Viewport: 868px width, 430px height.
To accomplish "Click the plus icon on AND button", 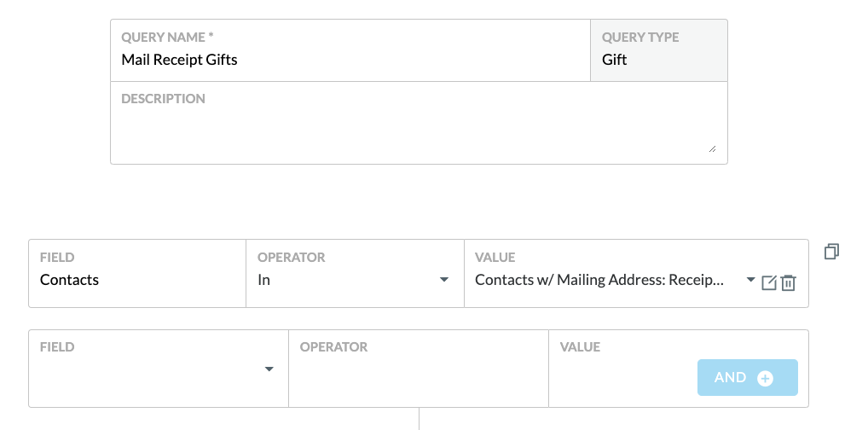I will coord(765,379).
